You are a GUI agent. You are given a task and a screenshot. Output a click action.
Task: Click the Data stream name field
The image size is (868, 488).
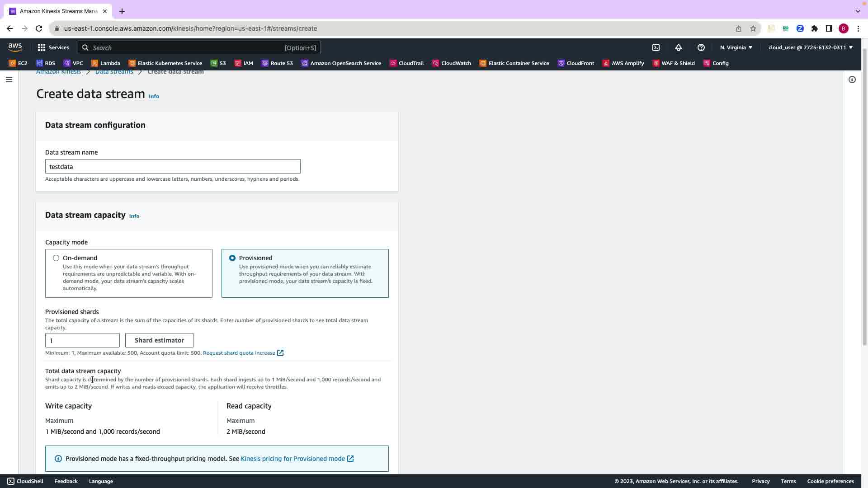(173, 166)
